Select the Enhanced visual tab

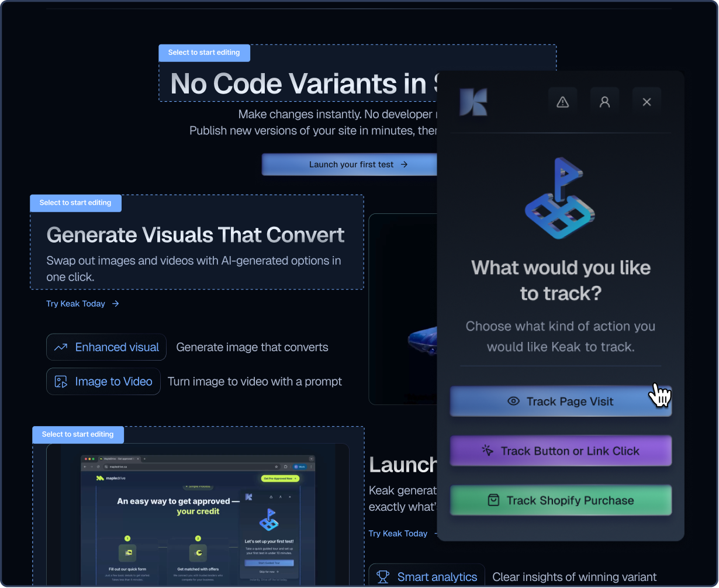[106, 347]
